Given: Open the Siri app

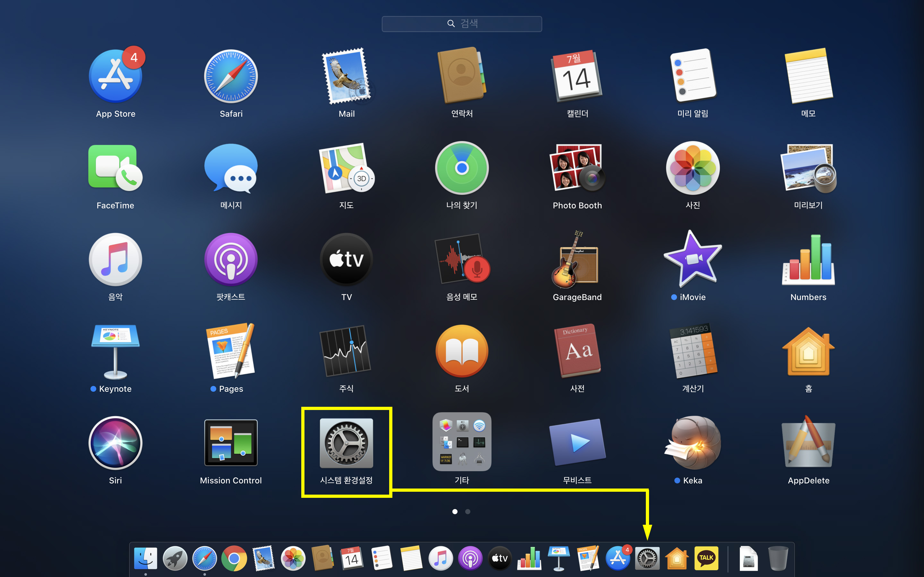Looking at the screenshot, I should [115, 443].
